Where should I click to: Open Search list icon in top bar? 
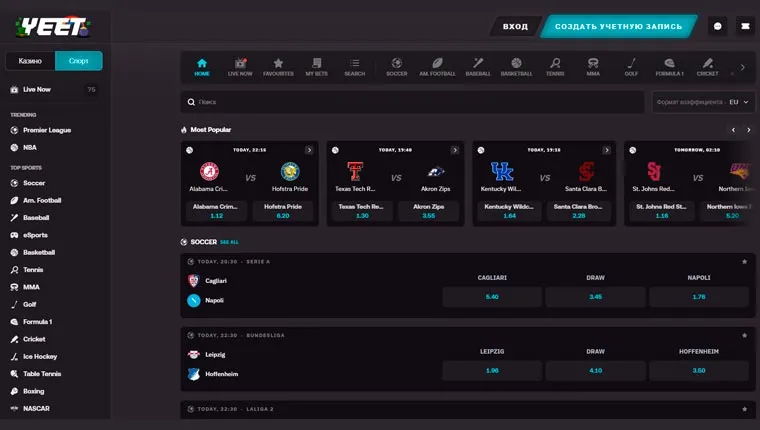[355, 67]
